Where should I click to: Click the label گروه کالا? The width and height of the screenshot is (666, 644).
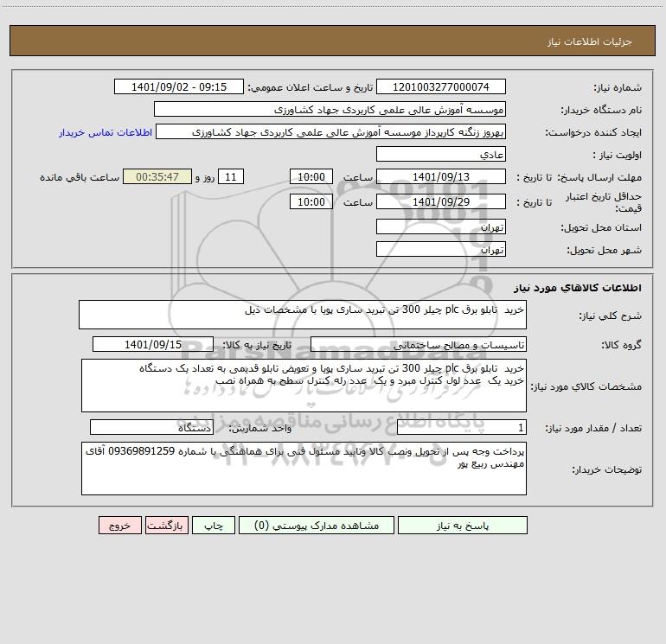621,345
